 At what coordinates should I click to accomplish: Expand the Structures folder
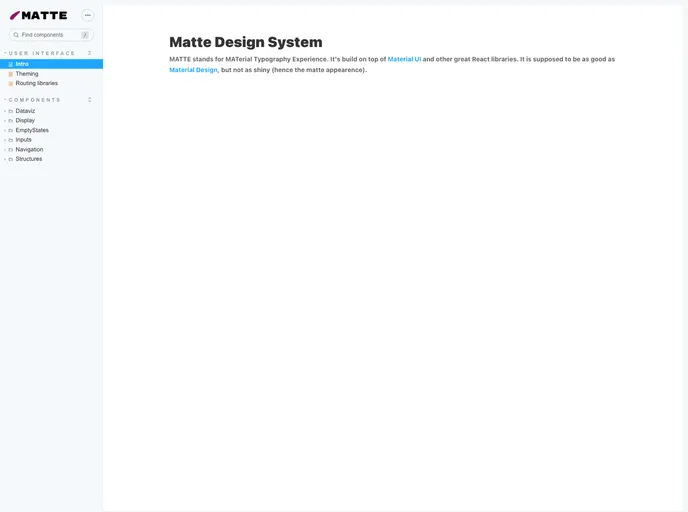coord(51,159)
